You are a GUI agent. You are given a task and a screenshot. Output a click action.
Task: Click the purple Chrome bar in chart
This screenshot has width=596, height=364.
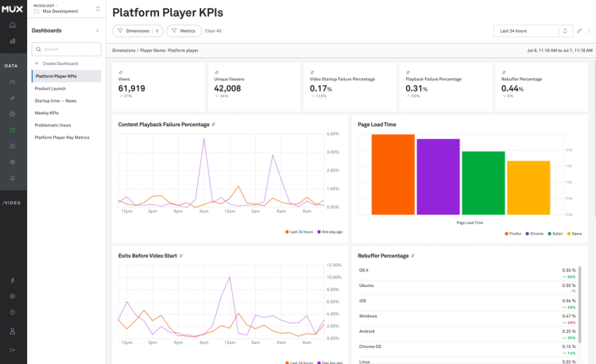point(438,176)
